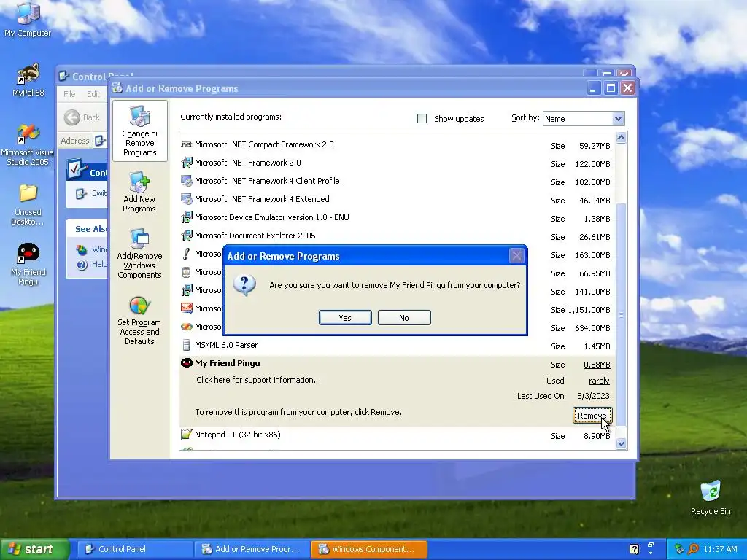Click the rarely usage value

click(599, 381)
